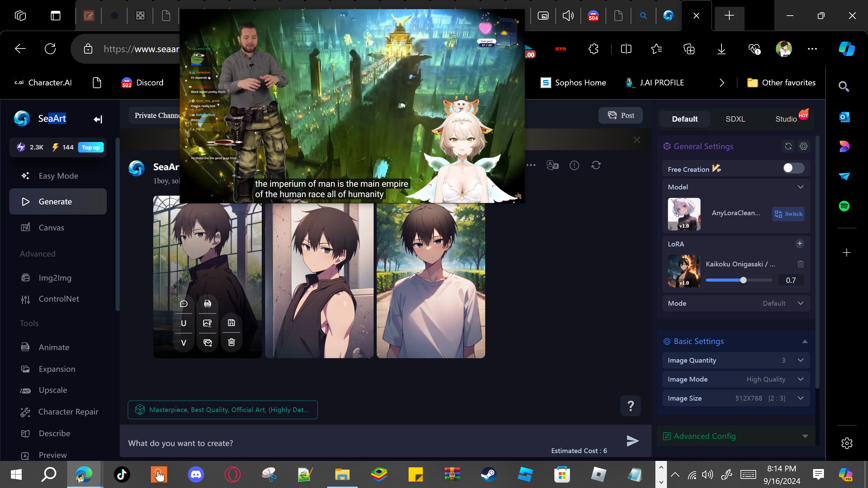Show more bookmarks chevron
The width and height of the screenshot is (868, 488).
coord(722,83)
